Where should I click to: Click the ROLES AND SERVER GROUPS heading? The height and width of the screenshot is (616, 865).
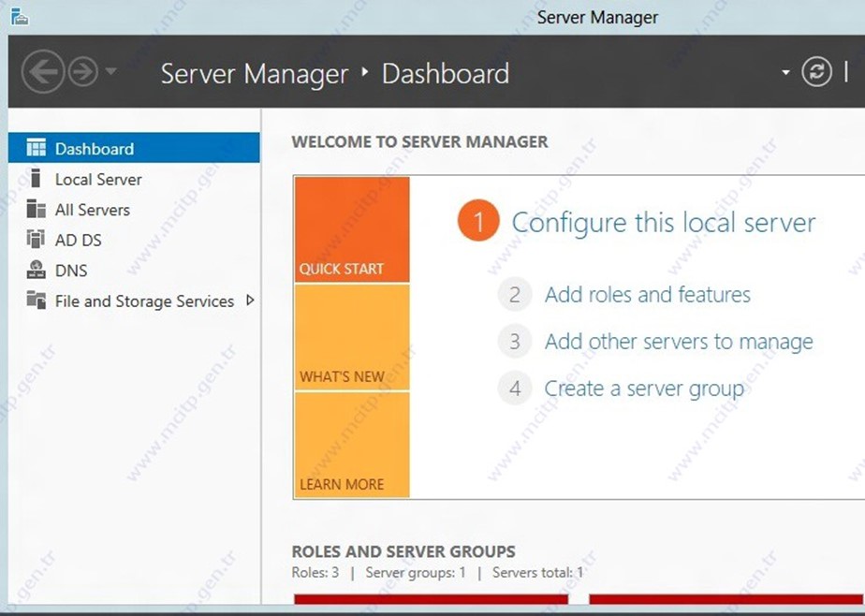403,550
